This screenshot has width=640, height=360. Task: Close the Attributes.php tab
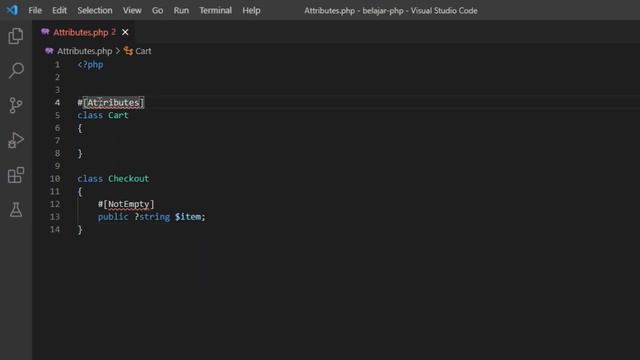pos(125,32)
